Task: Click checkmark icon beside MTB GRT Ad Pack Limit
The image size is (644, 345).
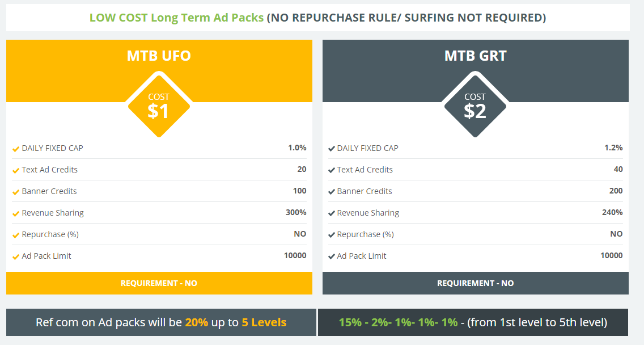Action: click(x=332, y=256)
